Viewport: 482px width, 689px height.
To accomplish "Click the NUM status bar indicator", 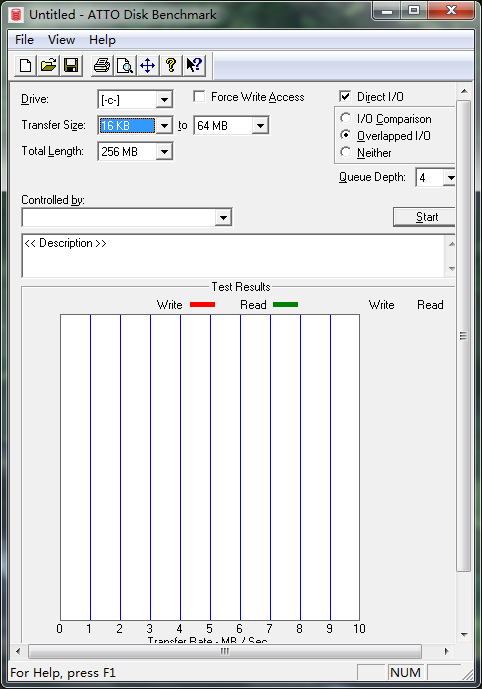I will (x=406, y=672).
